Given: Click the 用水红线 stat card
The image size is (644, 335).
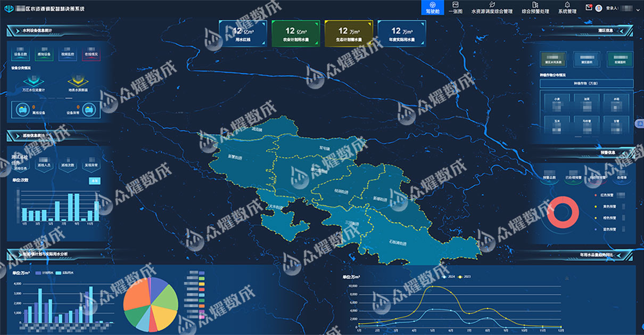Looking at the screenshot, I should 242,34.
